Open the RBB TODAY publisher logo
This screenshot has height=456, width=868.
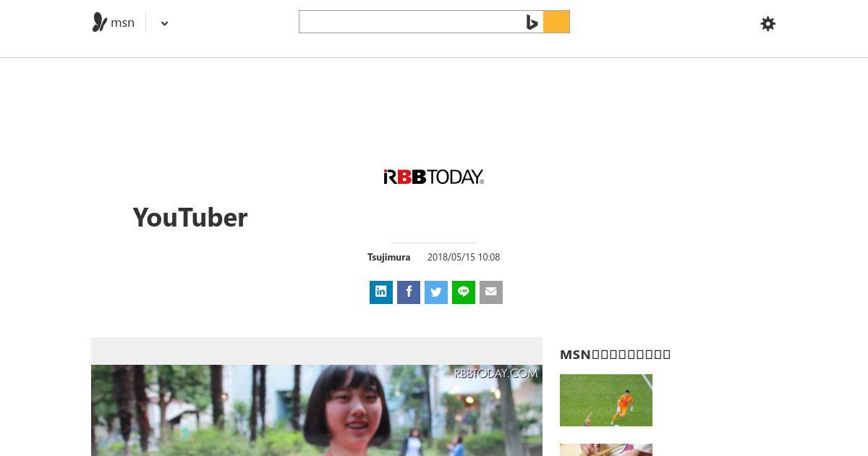click(x=434, y=177)
